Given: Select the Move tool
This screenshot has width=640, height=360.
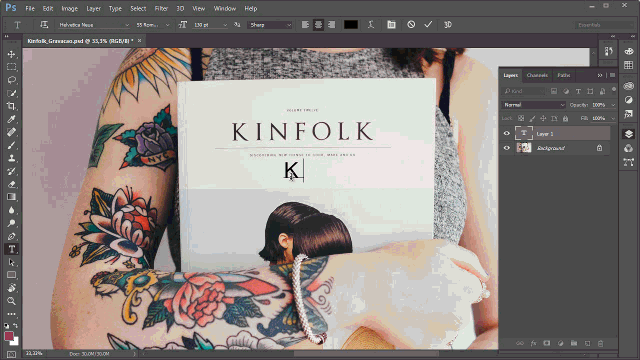Looking at the screenshot, I should (11, 54).
